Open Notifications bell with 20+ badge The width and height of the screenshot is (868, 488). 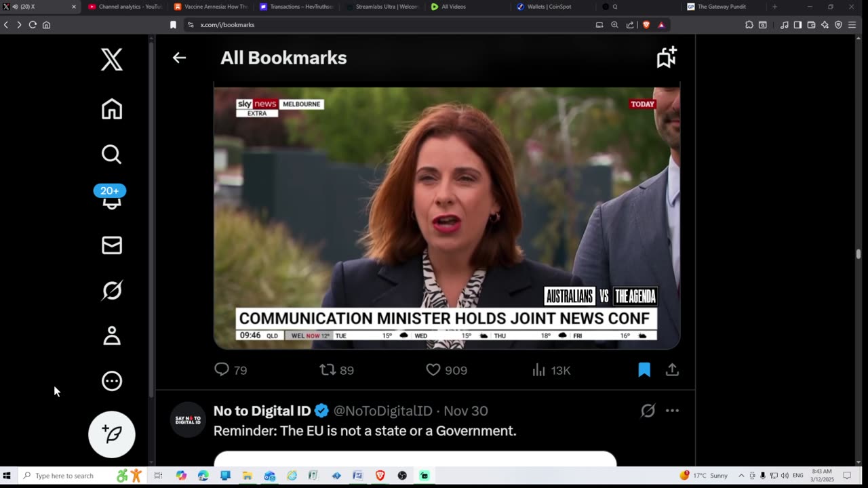[111, 198]
